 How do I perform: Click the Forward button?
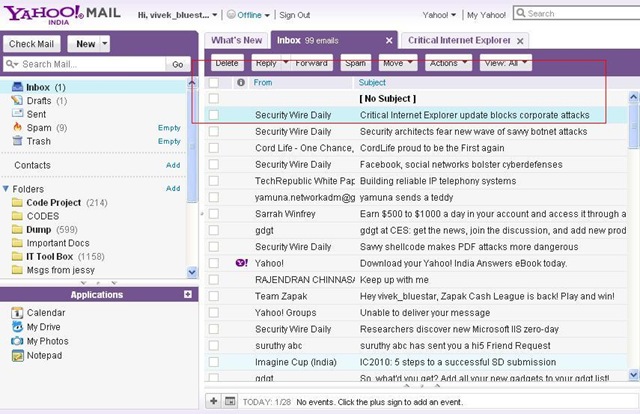311,63
